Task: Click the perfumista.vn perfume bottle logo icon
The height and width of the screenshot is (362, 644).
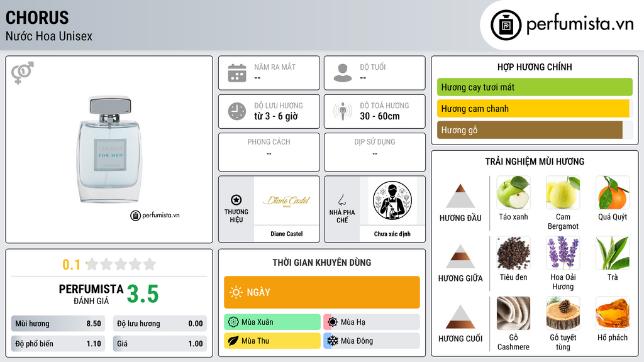Action: tap(506, 25)
